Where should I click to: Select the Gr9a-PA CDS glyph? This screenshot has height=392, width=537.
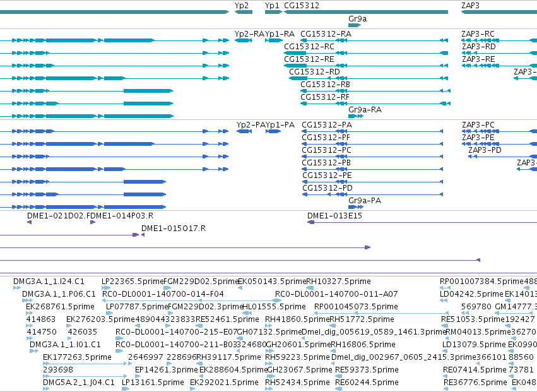(356, 207)
